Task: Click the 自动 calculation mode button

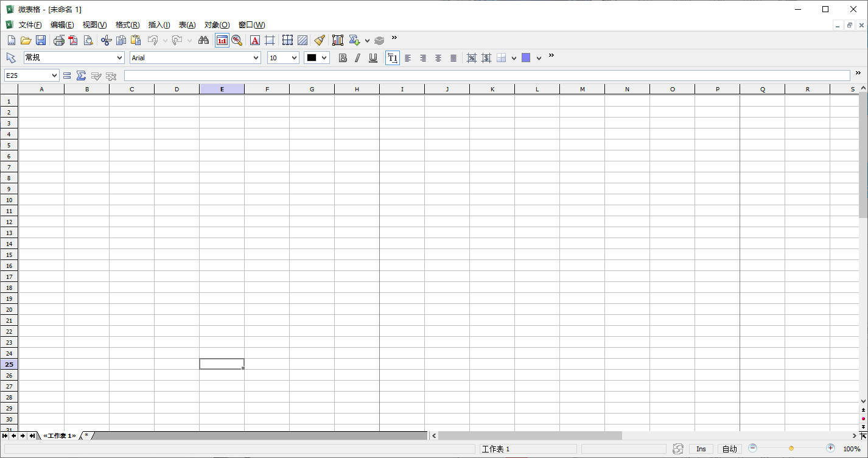Action: 729,449
